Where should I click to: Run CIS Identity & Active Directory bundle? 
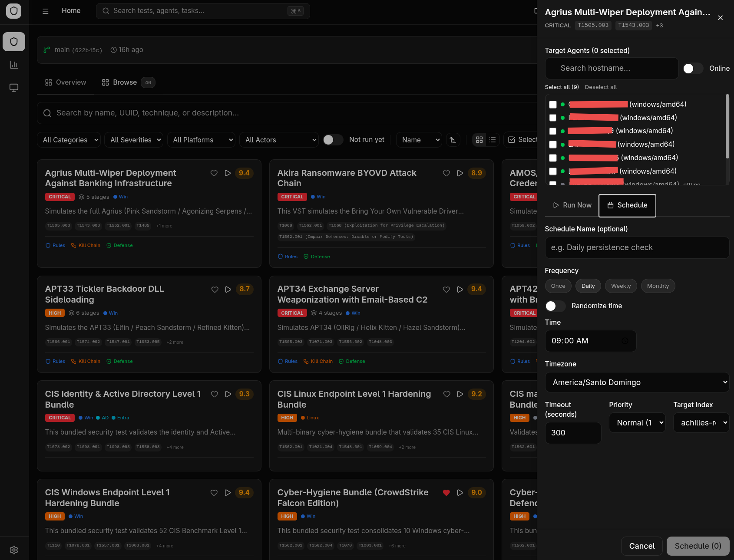pyautogui.click(x=228, y=394)
